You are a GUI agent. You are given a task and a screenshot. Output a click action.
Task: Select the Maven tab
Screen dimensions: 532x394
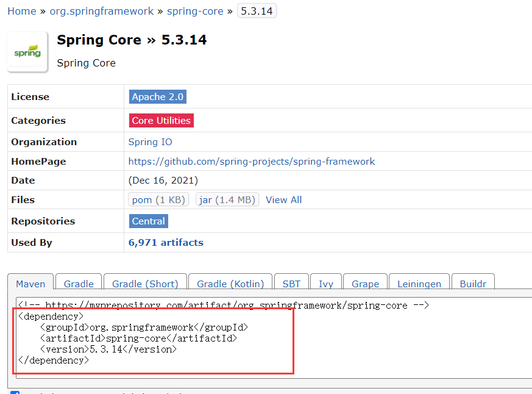30,282
